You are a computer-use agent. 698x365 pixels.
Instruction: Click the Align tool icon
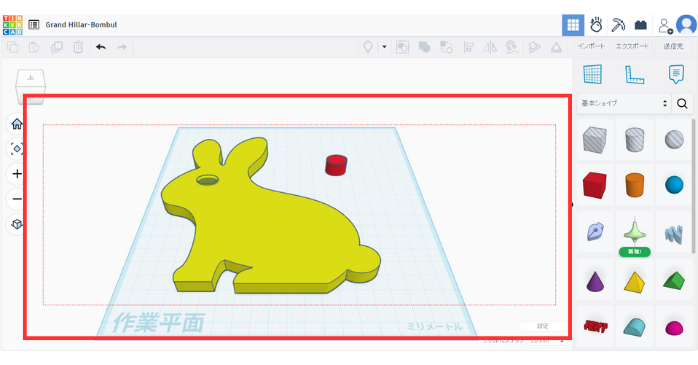468,47
